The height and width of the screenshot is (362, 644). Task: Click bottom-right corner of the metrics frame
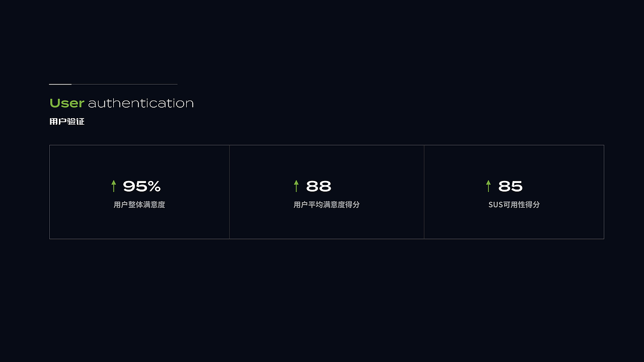click(x=604, y=239)
